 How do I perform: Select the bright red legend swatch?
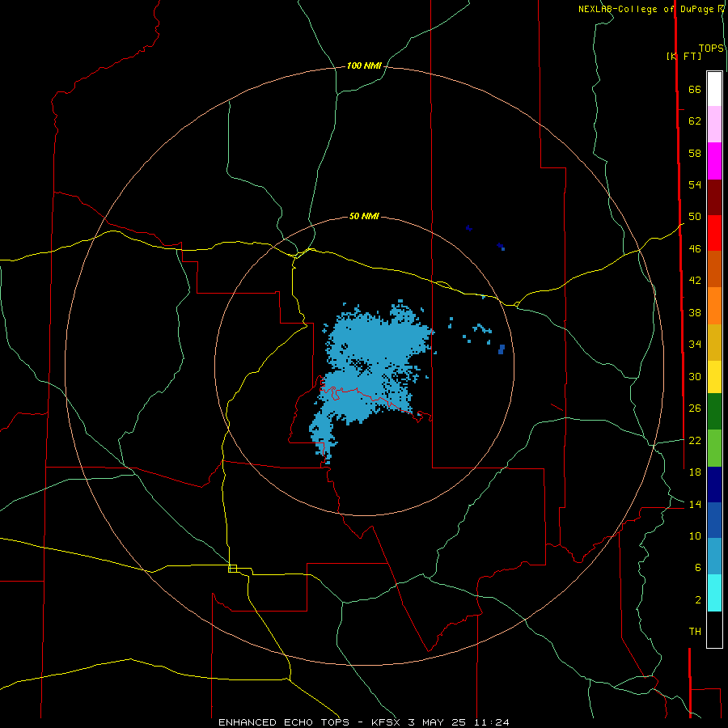tap(714, 234)
